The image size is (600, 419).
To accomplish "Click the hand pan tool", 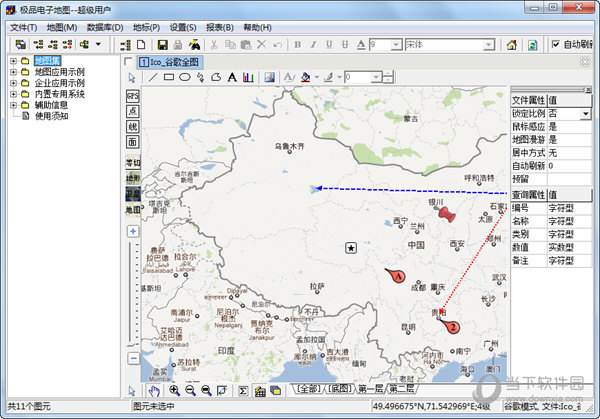I will [x=154, y=391].
